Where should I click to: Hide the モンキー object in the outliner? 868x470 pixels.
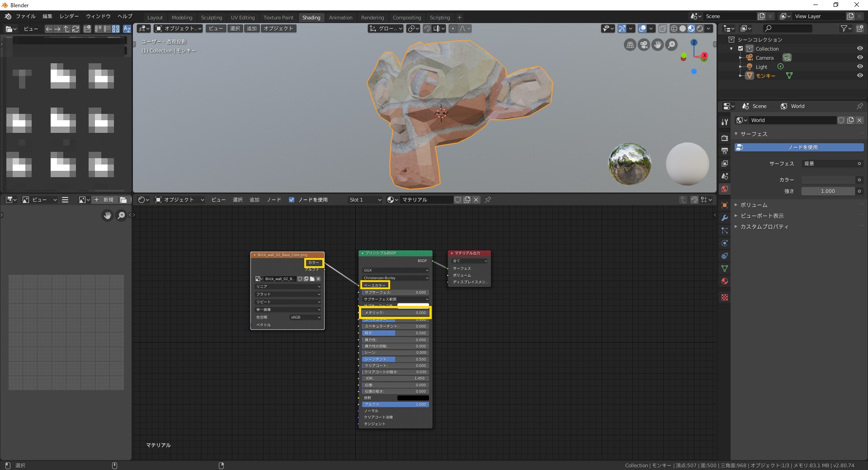click(860, 75)
